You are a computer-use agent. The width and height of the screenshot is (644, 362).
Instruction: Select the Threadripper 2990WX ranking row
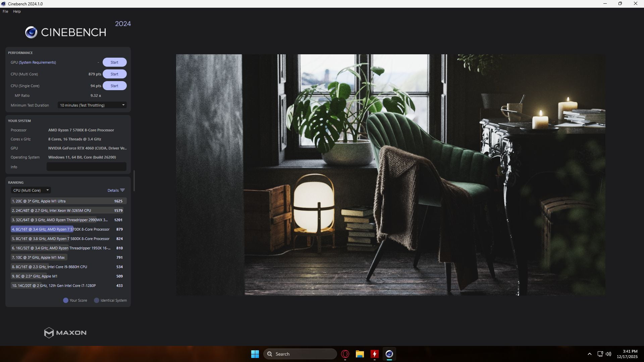68,220
